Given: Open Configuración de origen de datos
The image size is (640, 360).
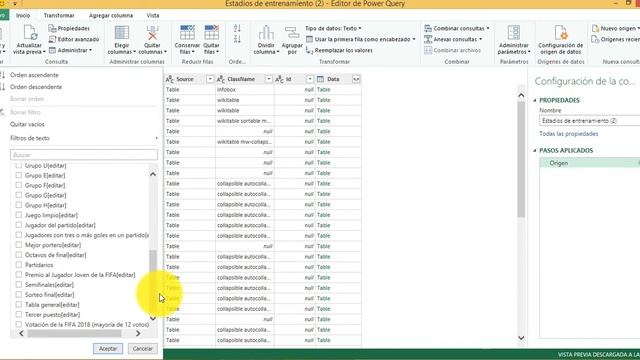Looking at the screenshot, I should (x=560, y=40).
